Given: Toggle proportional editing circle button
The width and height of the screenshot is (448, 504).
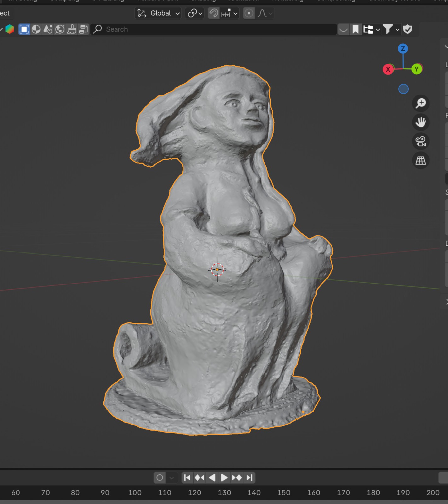Looking at the screenshot, I should pyautogui.click(x=249, y=13).
